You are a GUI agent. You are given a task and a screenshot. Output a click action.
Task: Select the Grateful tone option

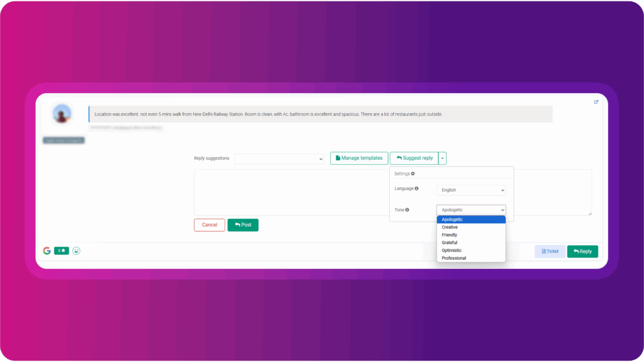click(471, 243)
